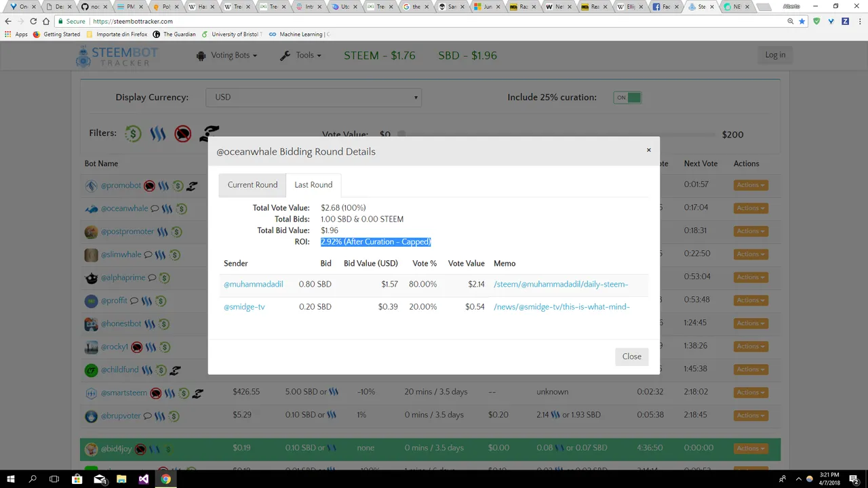Open the /news/@smidge-tv memo link
868x488 pixels.
pyautogui.click(x=561, y=307)
